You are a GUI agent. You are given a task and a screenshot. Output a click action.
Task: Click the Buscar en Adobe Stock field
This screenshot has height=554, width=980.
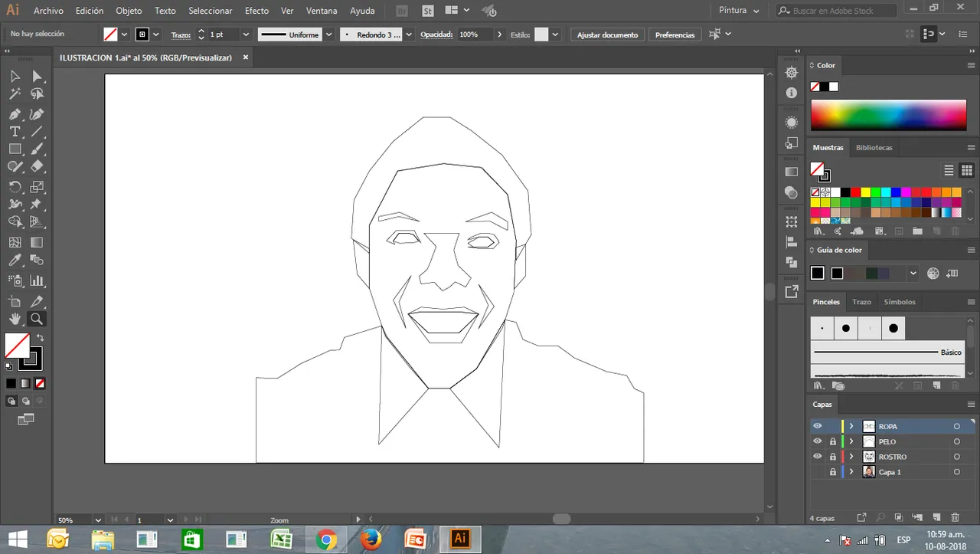click(836, 11)
